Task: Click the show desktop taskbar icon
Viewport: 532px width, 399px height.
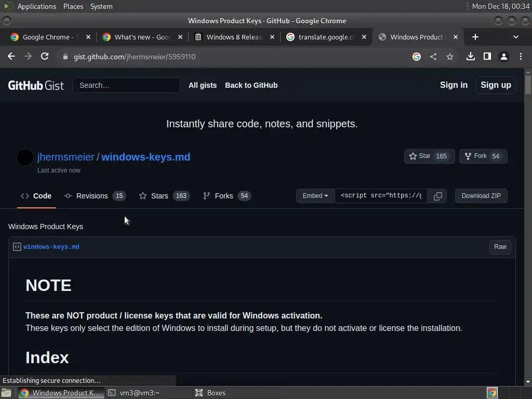Action: tap(6, 393)
